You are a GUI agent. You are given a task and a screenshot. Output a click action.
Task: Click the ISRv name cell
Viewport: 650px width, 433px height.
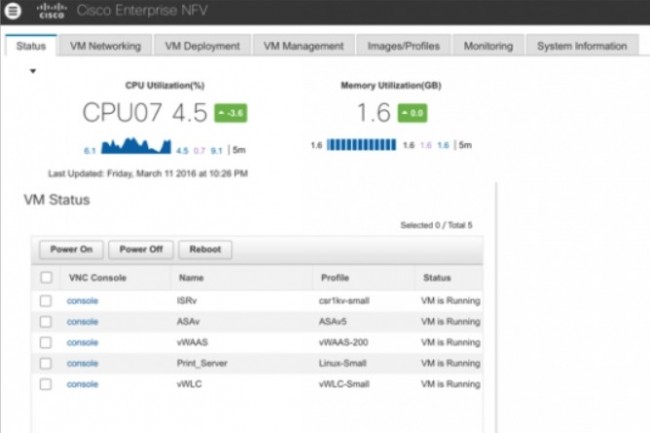click(x=187, y=301)
